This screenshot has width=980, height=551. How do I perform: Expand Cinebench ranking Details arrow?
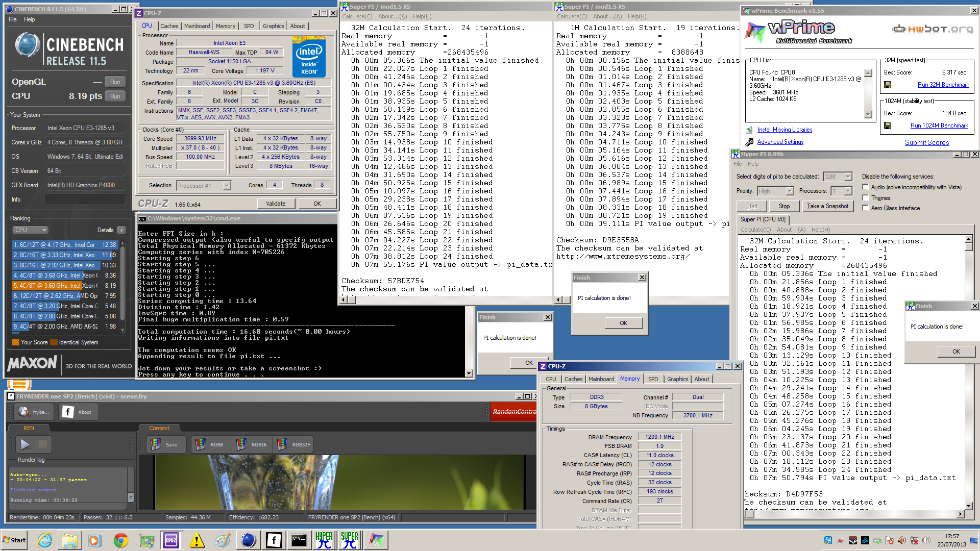[x=121, y=230]
